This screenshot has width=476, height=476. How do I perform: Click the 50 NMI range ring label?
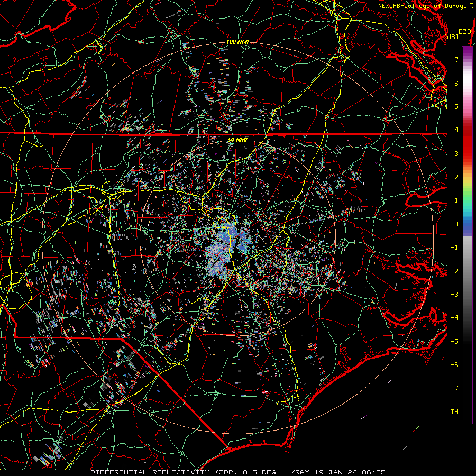pos(237,140)
